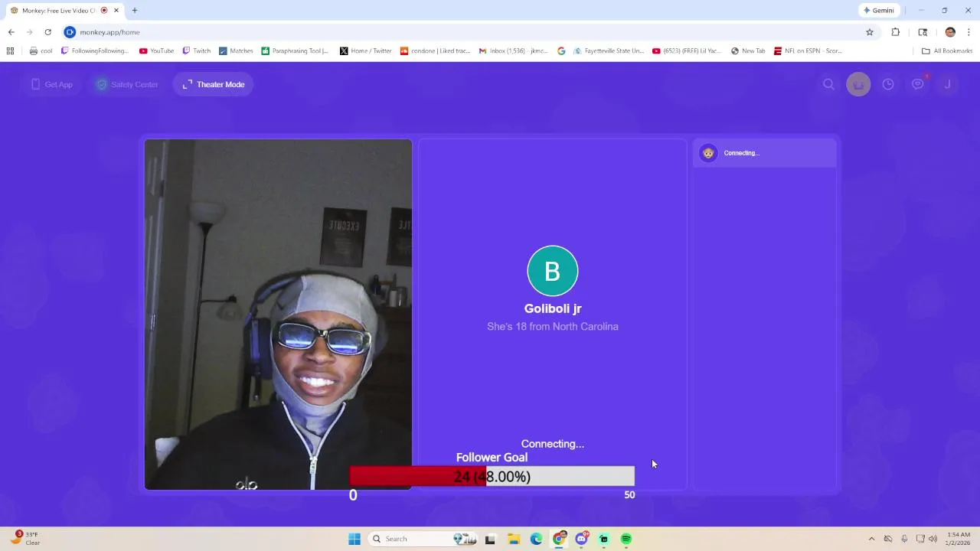Open the cool bookmark
Viewport: 980px width, 551px height.
41,51
